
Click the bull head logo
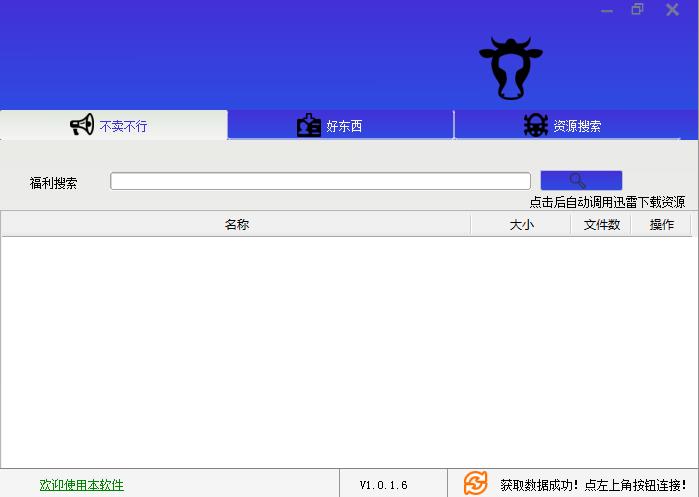coord(510,68)
